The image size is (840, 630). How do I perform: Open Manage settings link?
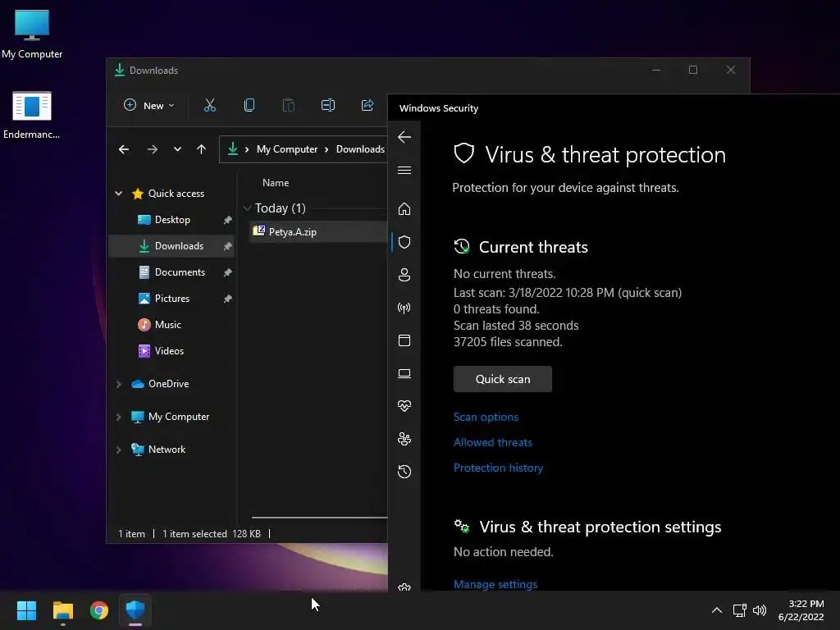tap(495, 584)
